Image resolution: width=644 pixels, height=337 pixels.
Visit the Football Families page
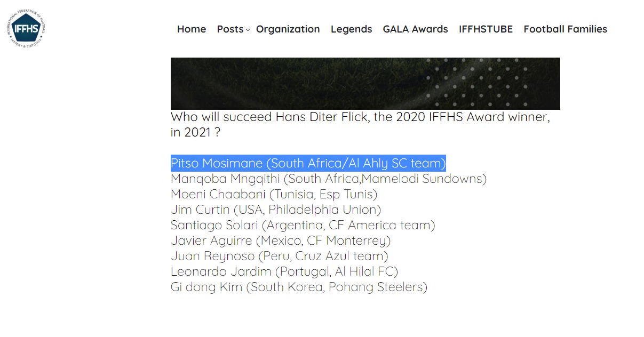(565, 29)
